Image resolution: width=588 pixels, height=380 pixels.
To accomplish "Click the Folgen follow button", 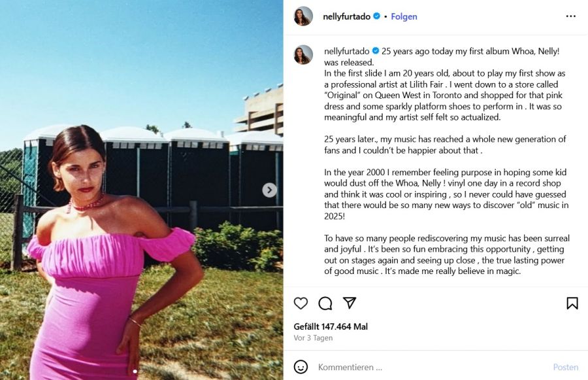I will [x=404, y=16].
